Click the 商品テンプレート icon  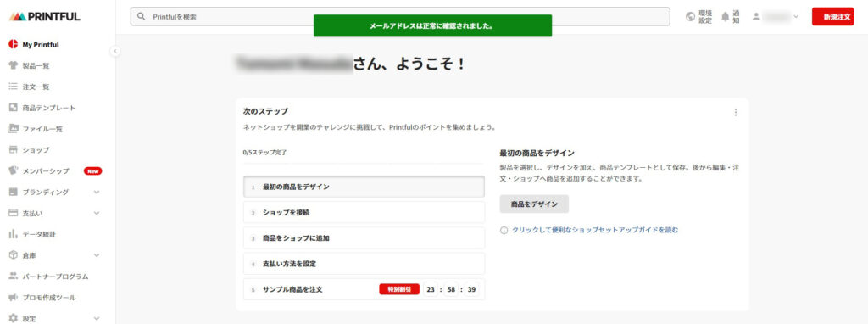point(14,108)
